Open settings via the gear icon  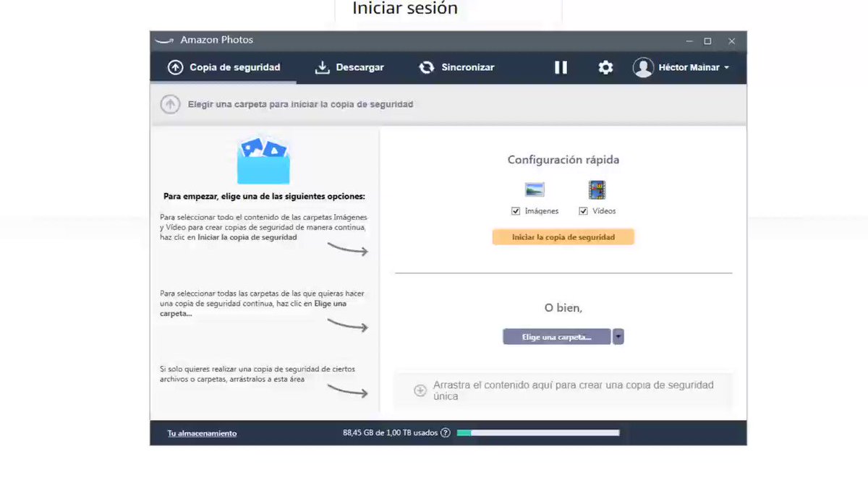[605, 67]
